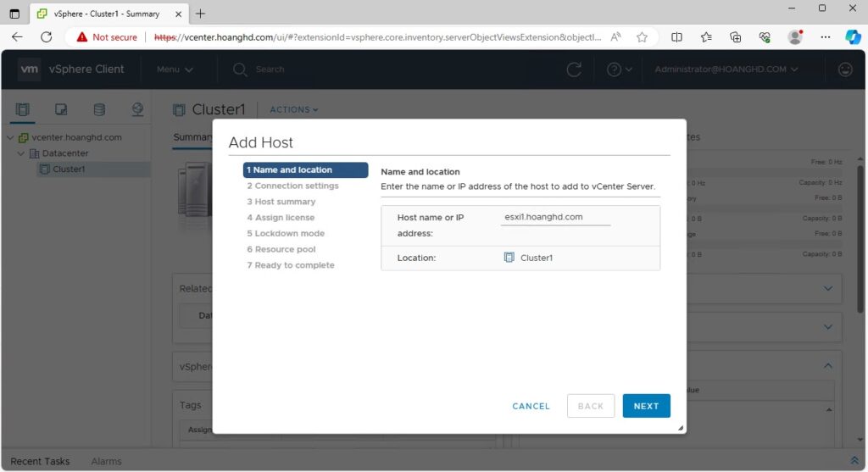Open Browser essentials heart icon

(765, 37)
